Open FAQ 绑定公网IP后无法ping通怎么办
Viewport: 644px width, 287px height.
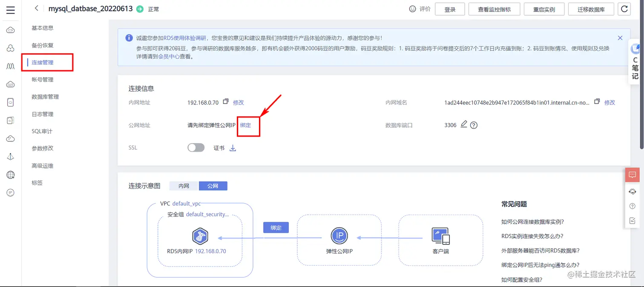click(x=540, y=265)
